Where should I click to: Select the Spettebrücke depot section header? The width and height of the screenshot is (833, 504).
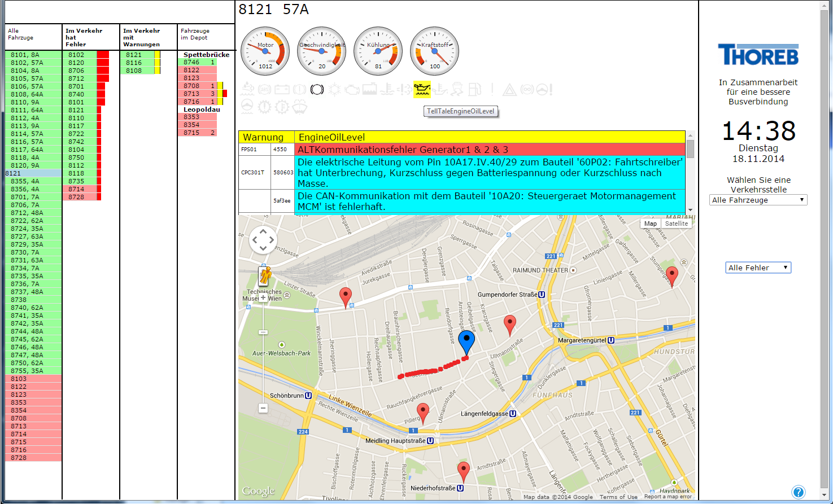(x=206, y=55)
